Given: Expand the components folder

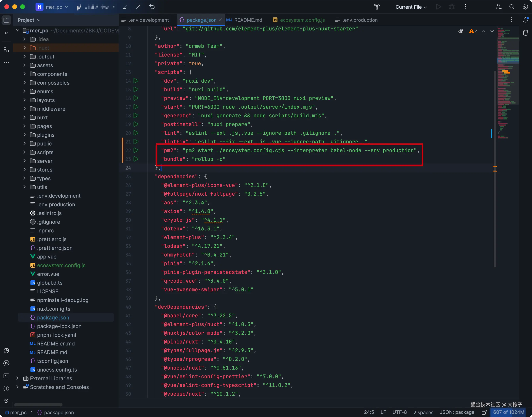Looking at the screenshot, I should pyautogui.click(x=25, y=74).
